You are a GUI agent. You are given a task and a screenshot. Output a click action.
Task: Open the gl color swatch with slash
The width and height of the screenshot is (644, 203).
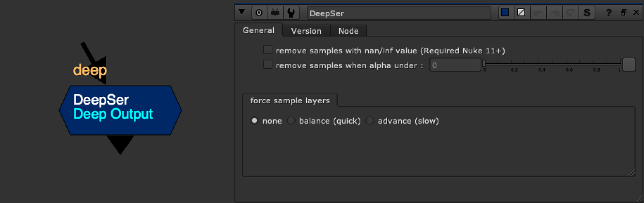pos(521,13)
